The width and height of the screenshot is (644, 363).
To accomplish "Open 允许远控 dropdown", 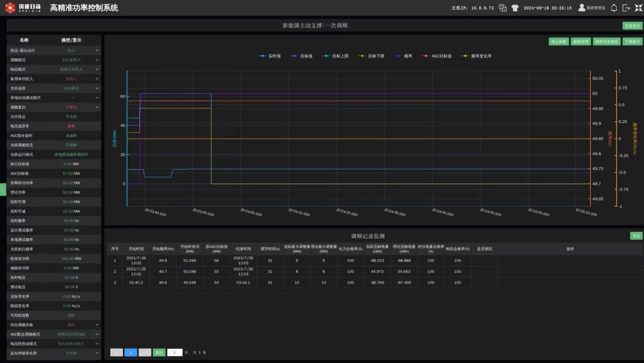I will [x=97, y=88].
